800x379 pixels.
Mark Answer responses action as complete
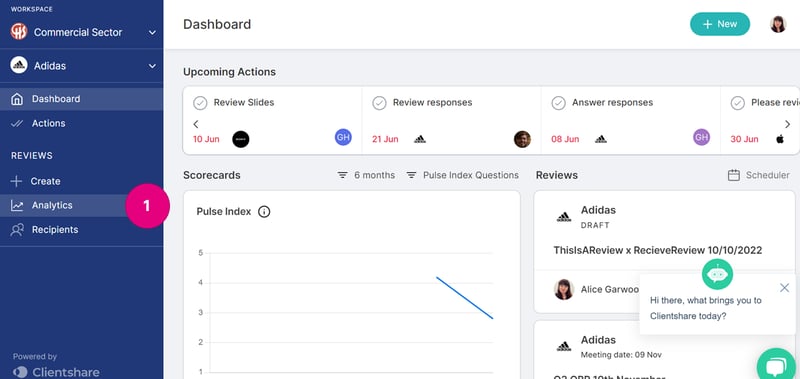pos(559,103)
